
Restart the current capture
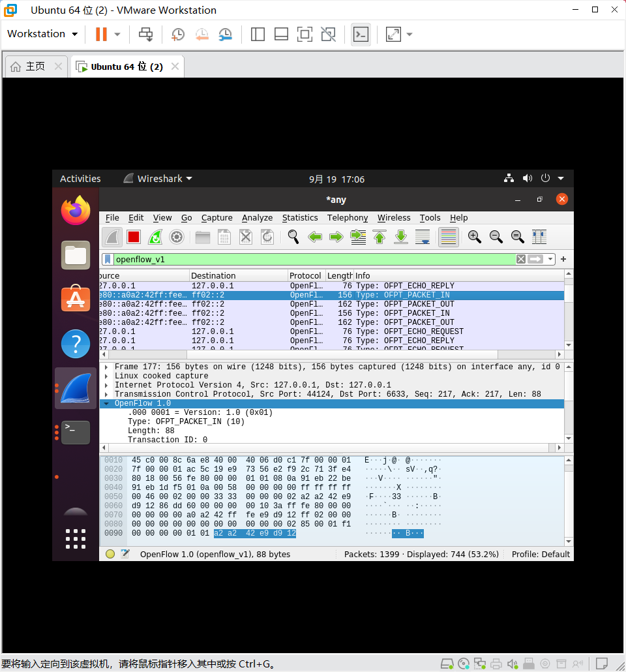click(x=155, y=237)
